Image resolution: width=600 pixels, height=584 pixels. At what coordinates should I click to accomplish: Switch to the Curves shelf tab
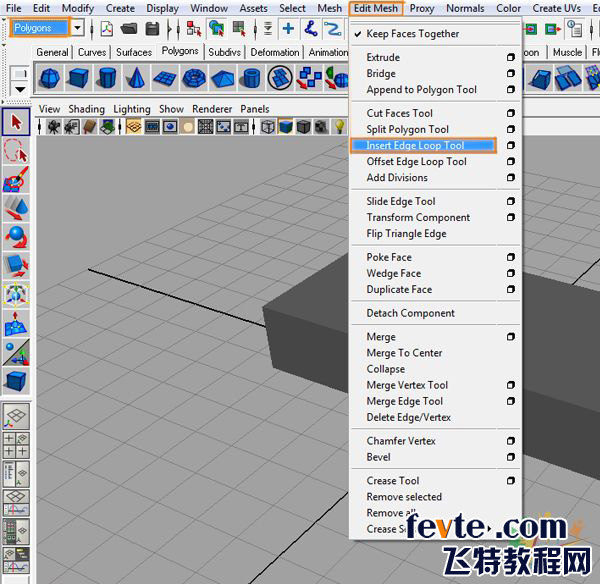pos(92,52)
